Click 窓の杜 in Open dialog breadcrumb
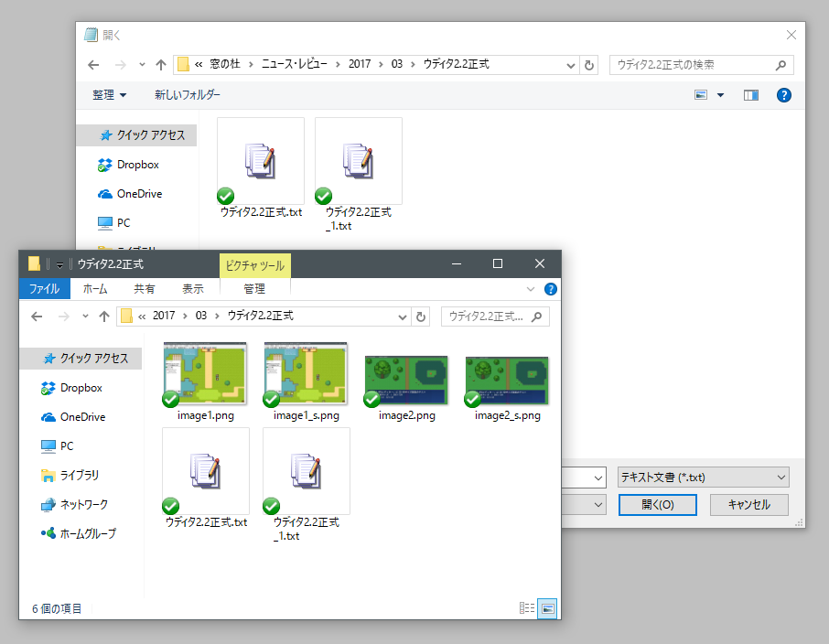The image size is (829, 644). click(x=225, y=65)
